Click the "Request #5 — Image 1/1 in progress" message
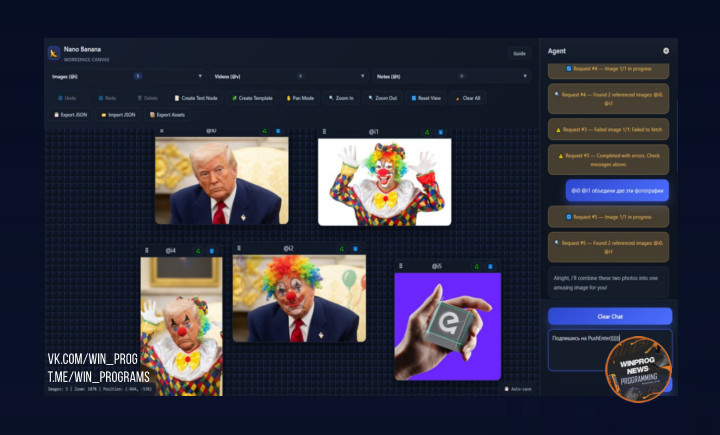The height and width of the screenshot is (435, 720). pos(608,217)
